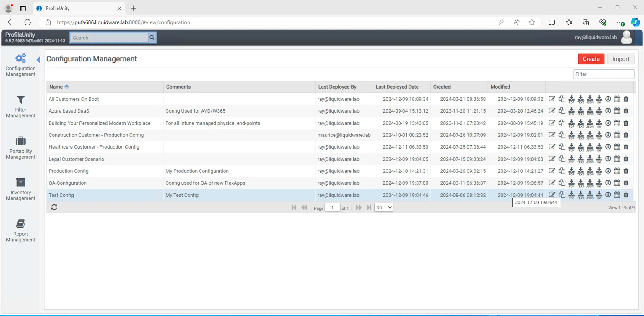The width and height of the screenshot is (644, 316).
Task: Open Report Management in the sidebar
Action: pyautogui.click(x=20, y=230)
